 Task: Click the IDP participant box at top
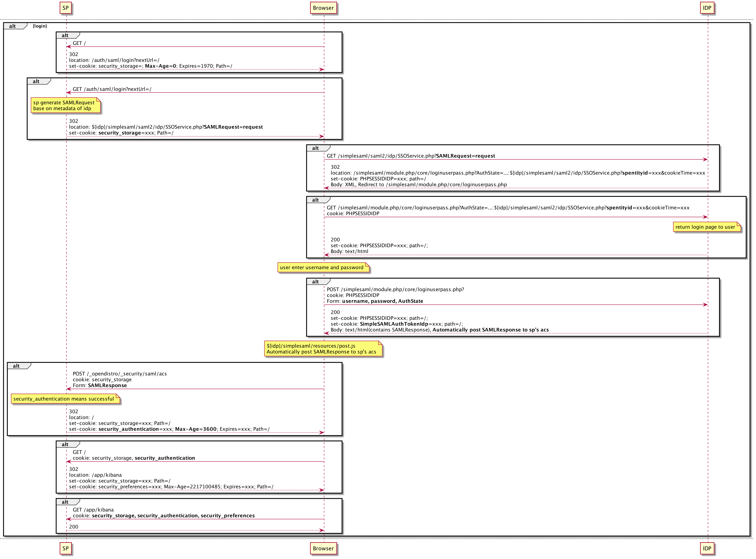pyautogui.click(x=707, y=8)
